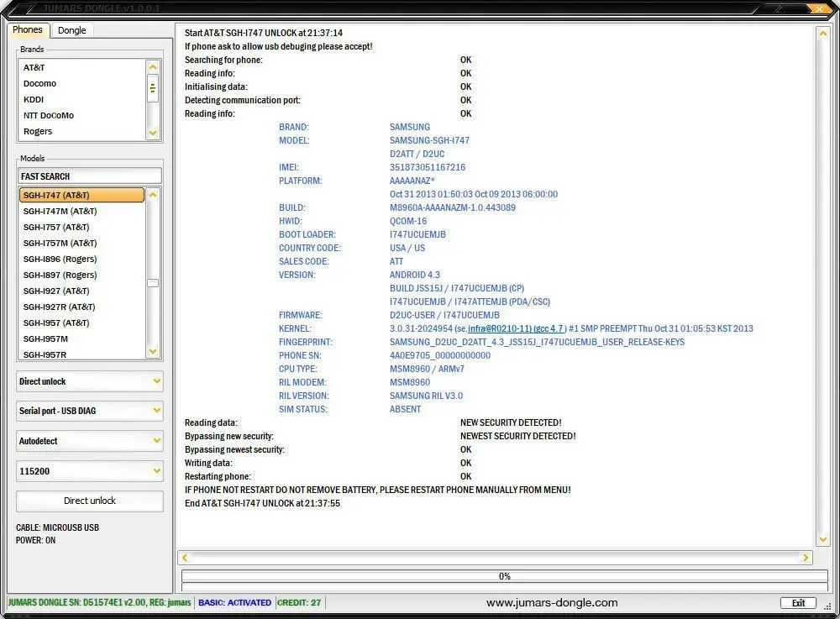Open the Autodetect port dropdown
Image resolution: width=840 pixels, height=619 pixels.
click(x=90, y=441)
